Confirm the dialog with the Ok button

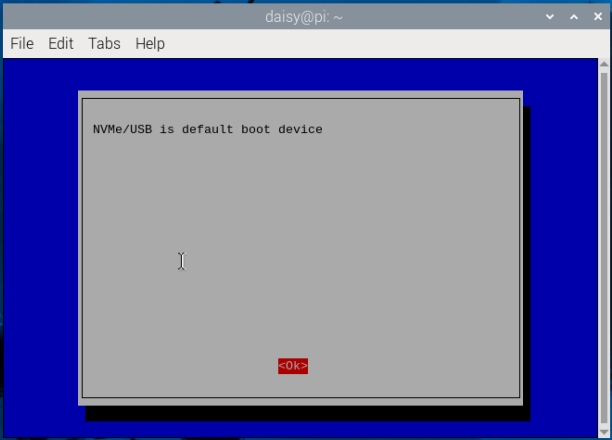(x=293, y=366)
